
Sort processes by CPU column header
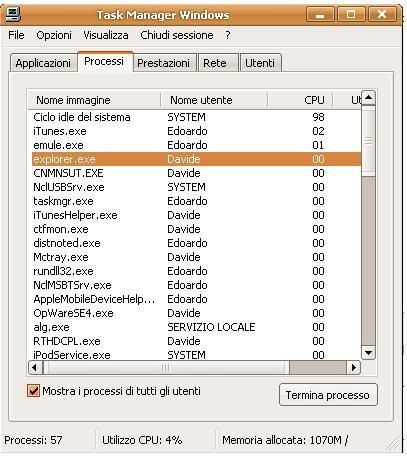point(300,100)
